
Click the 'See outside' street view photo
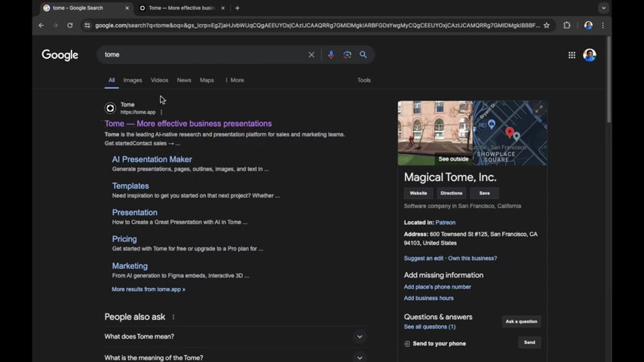click(435, 133)
